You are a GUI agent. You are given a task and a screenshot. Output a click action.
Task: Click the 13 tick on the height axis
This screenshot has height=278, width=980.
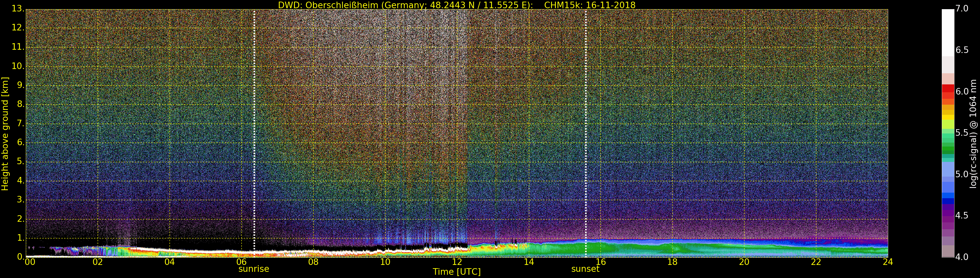point(18,9)
